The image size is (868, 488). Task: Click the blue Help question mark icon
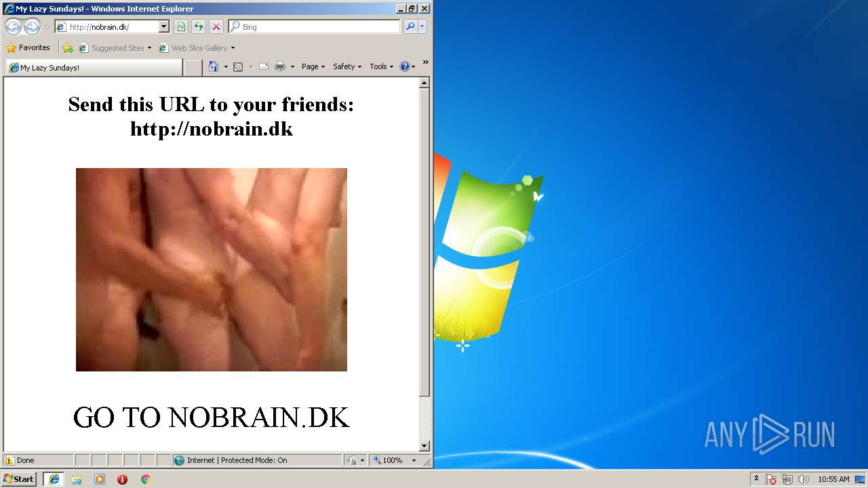tap(405, 66)
